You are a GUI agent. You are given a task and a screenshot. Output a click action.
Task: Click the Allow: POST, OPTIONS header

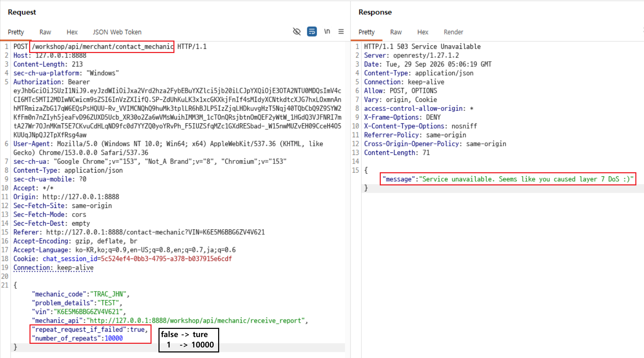click(401, 91)
